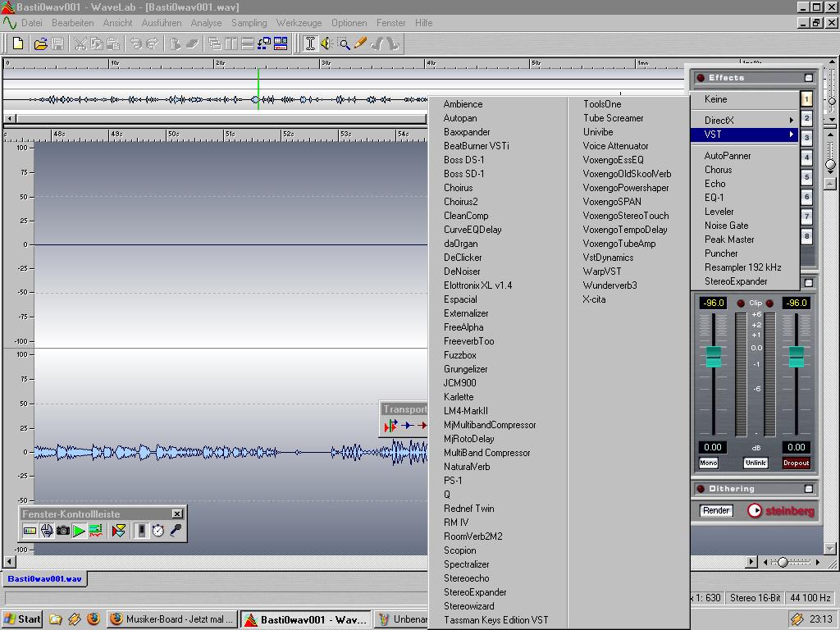This screenshot has width=840, height=630.
Task: Activate effect slot 8 button
Action: [x=807, y=235]
